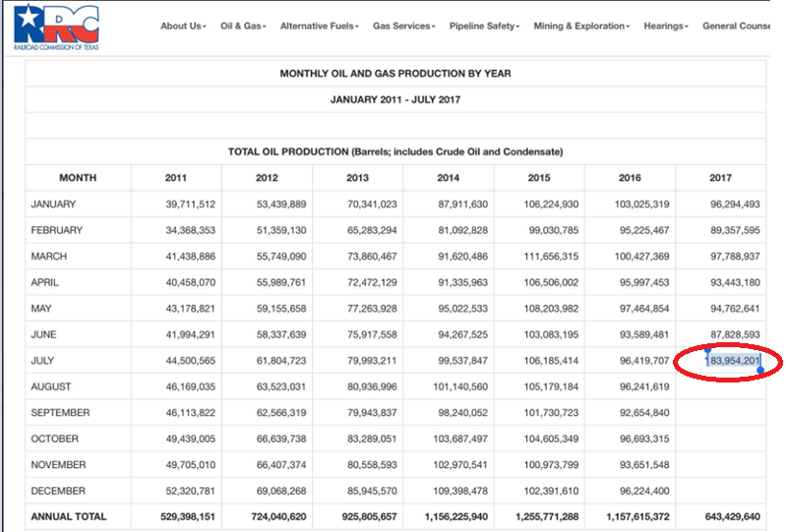This screenshot has width=786, height=532.
Task: Expand the Gas Services menu
Action: click(403, 26)
